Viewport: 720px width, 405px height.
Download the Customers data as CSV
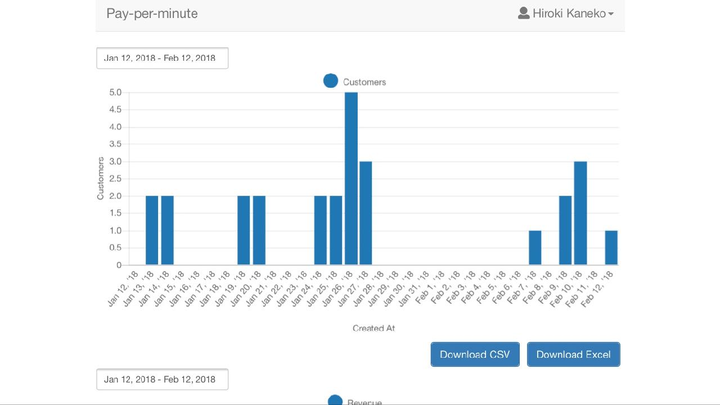tap(475, 354)
